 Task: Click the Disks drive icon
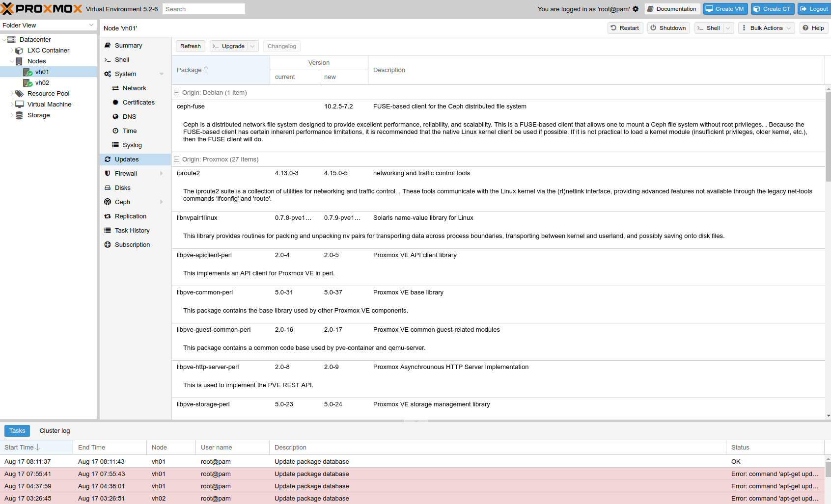108,187
